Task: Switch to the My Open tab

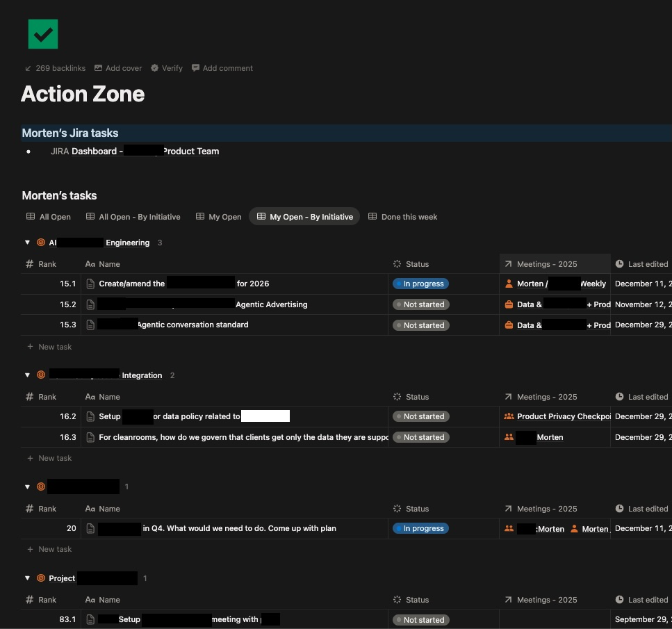Action: 218,217
